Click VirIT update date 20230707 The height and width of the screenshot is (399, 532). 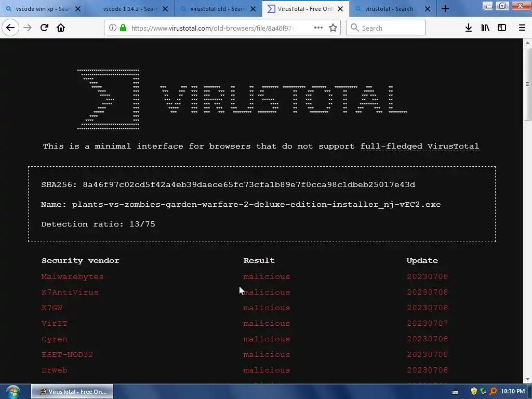[x=427, y=323]
